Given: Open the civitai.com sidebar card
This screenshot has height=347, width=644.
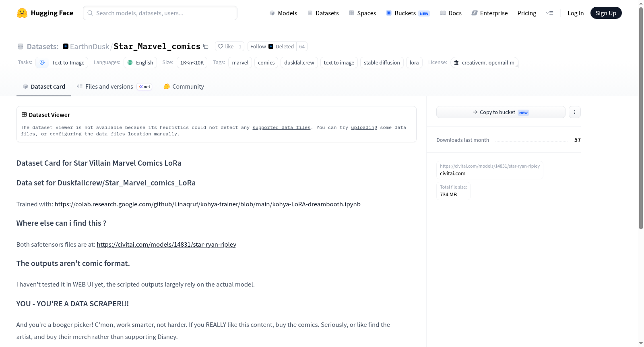Looking at the screenshot, I should tap(490, 170).
